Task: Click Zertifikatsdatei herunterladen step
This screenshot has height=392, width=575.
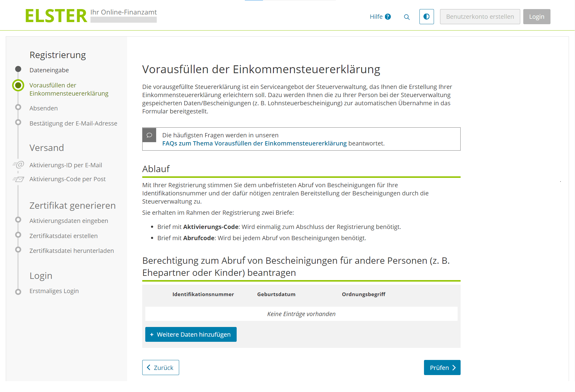Action: pyautogui.click(x=72, y=251)
